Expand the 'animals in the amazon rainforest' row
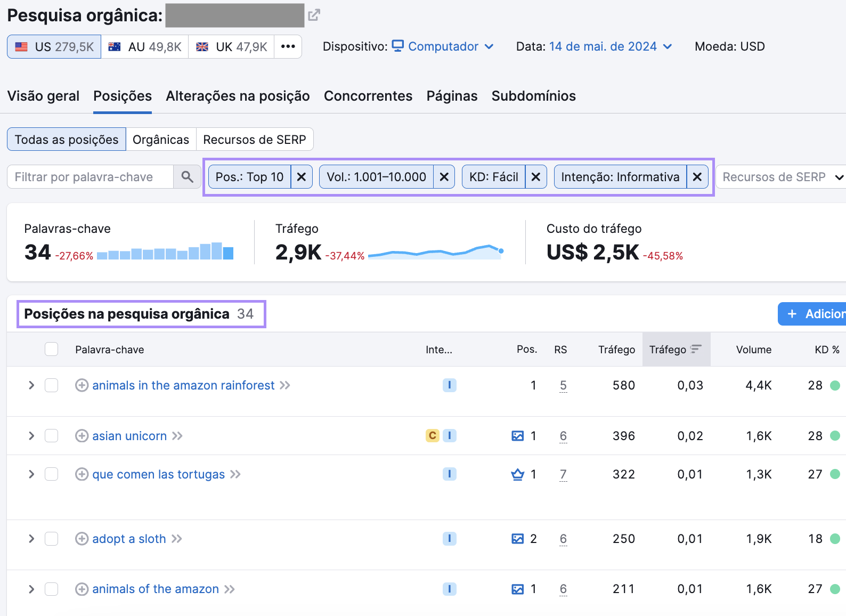Image resolution: width=846 pixels, height=616 pixels. 31,385
